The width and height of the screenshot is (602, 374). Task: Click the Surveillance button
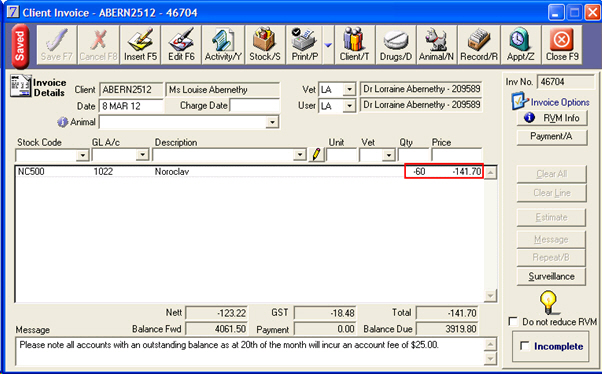[552, 276]
